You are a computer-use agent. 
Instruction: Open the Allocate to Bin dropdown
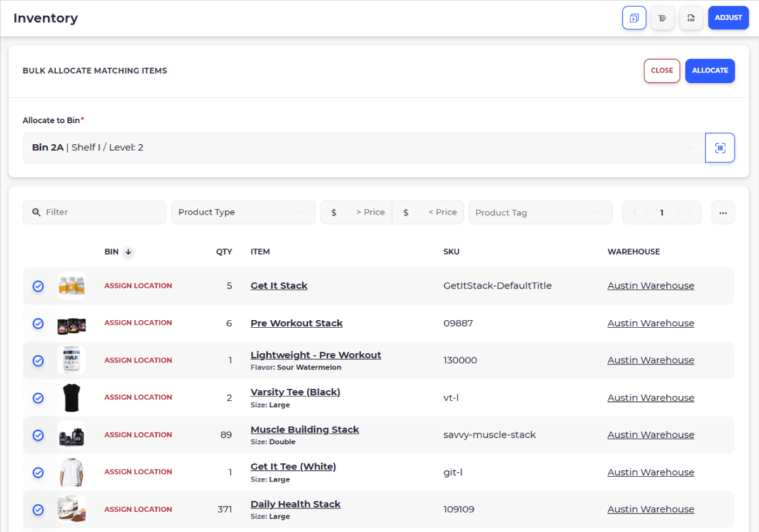pyautogui.click(x=363, y=148)
